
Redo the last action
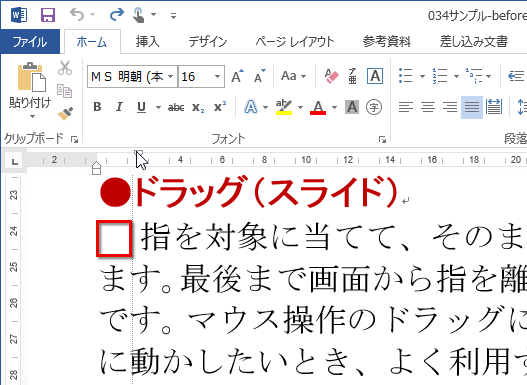tap(117, 15)
